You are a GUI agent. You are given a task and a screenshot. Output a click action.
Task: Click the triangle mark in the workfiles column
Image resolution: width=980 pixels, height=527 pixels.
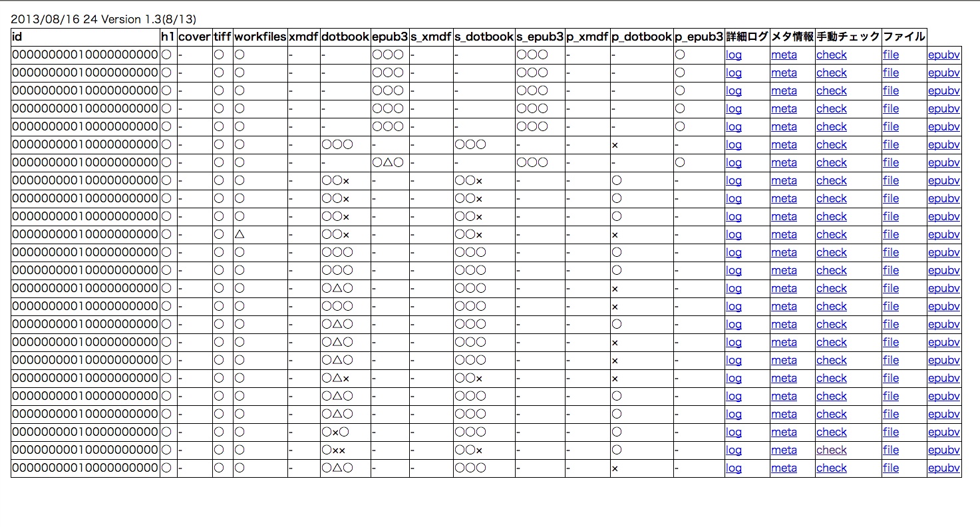coord(240,235)
